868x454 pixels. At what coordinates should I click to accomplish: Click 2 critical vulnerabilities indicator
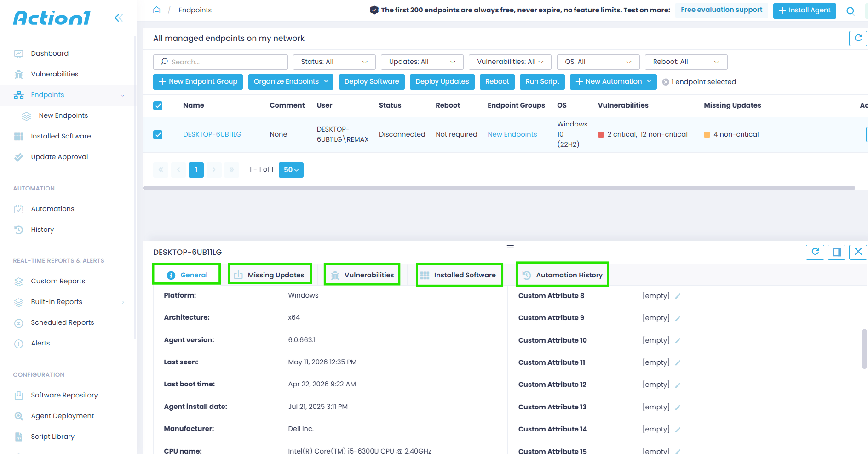pyautogui.click(x=617, y=135)
